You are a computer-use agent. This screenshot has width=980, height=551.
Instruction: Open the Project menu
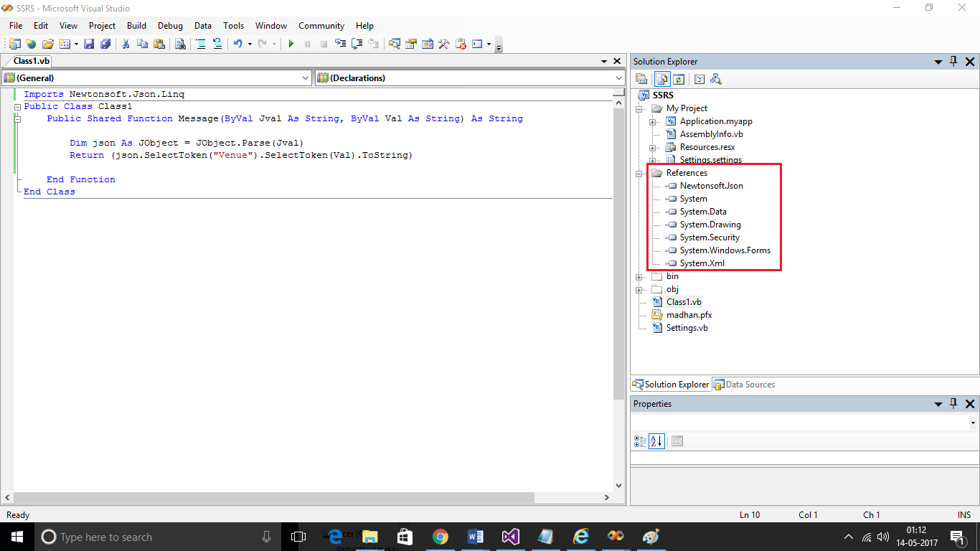click(x=102, y=25)
